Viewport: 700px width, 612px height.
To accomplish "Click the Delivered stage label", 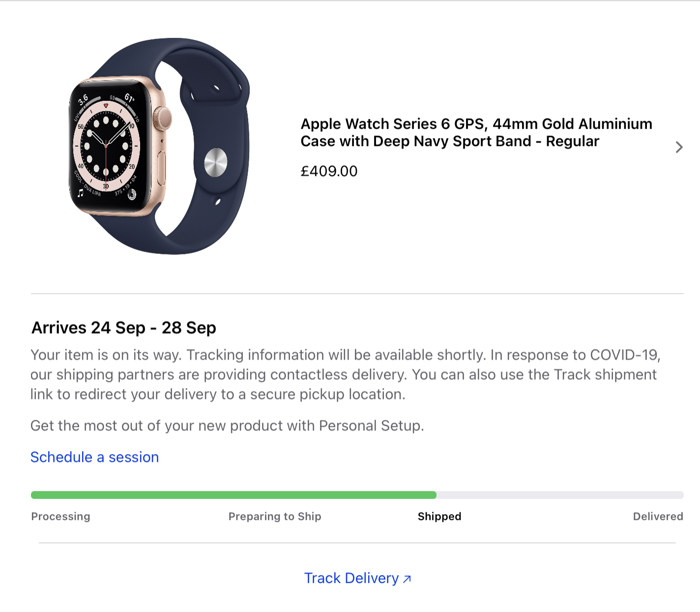I will 657,516.
